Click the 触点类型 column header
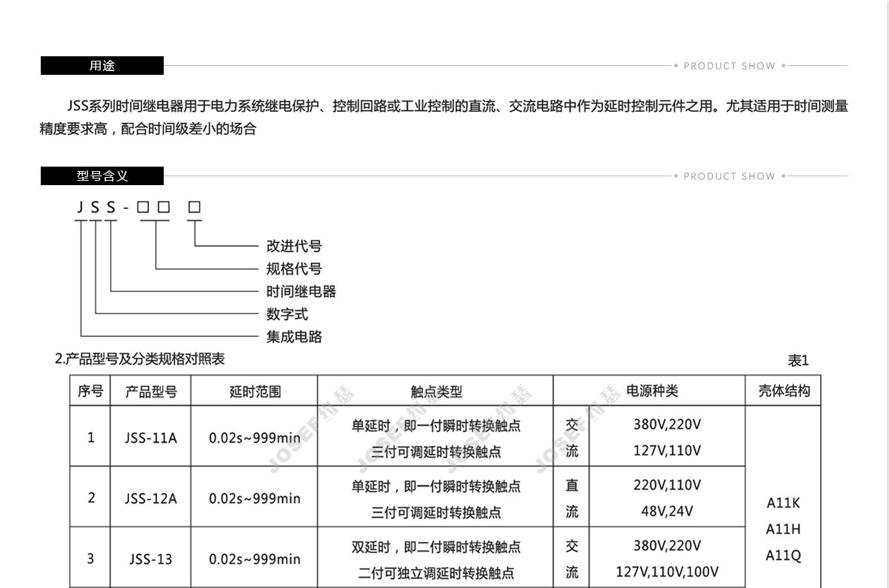 [436, 392]
